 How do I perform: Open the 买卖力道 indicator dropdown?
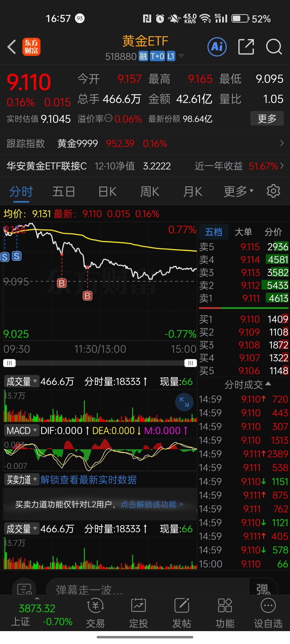click(22, 480)
